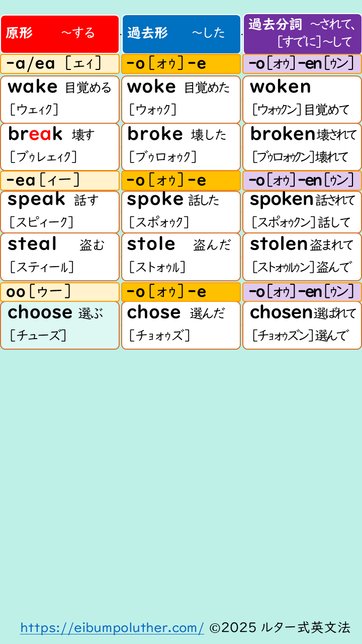The width and height of the screenshot is (362, 644).
Task: Select the blue 過去形 header cell
Action: pos(181,34)
